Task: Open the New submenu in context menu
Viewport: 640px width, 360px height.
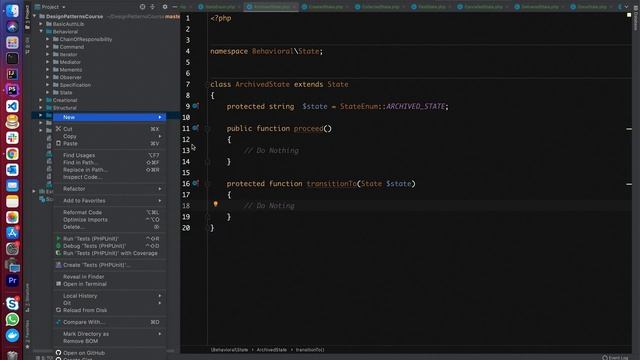Action: point(109,117)
